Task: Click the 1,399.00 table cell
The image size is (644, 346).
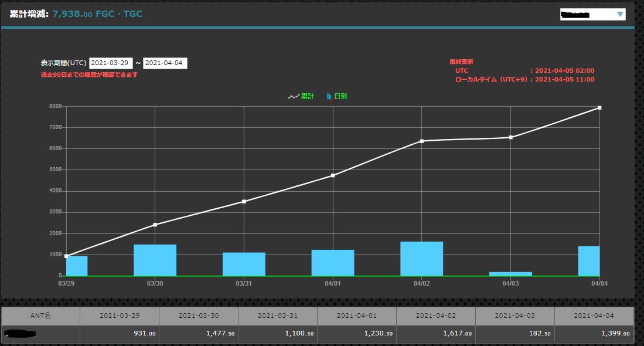Action: coord(594,334)
